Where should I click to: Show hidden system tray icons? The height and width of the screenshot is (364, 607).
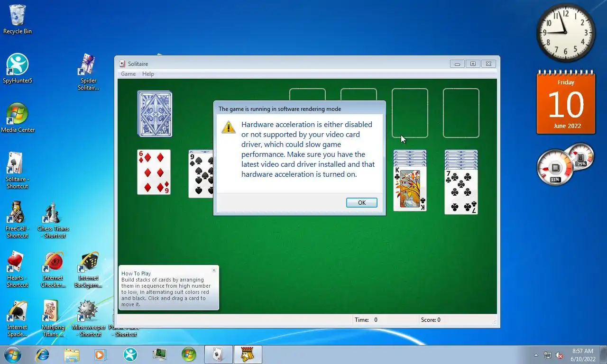536,355
